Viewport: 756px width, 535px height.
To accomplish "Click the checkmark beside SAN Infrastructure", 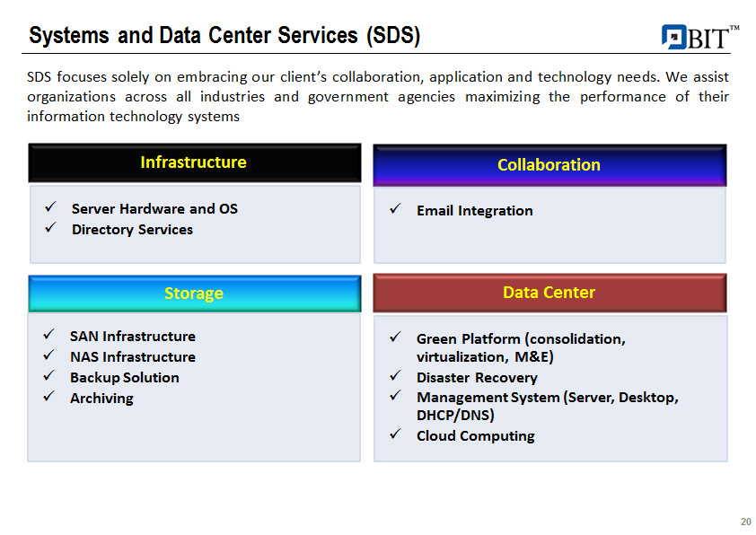I will coord(48,336).
